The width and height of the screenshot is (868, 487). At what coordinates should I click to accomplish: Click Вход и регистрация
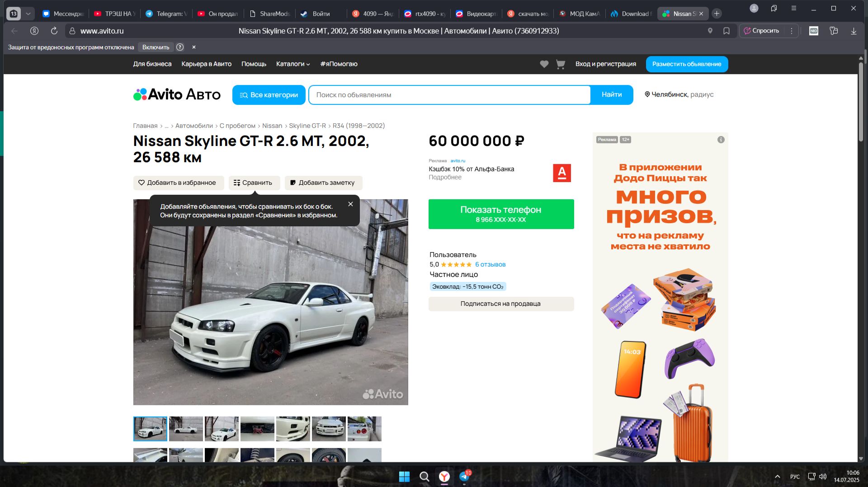click(x=606, y=64)
